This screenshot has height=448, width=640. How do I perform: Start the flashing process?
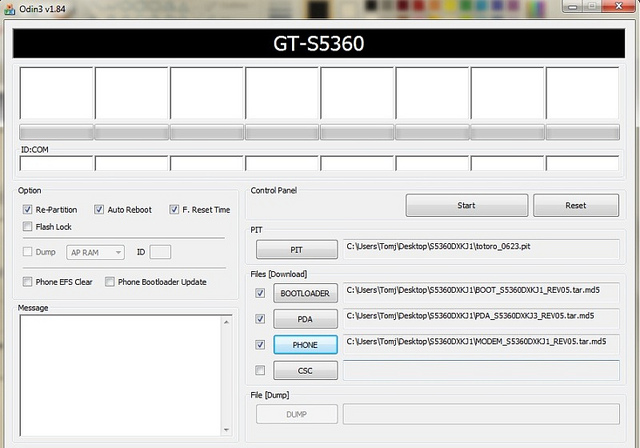(467, 205)
